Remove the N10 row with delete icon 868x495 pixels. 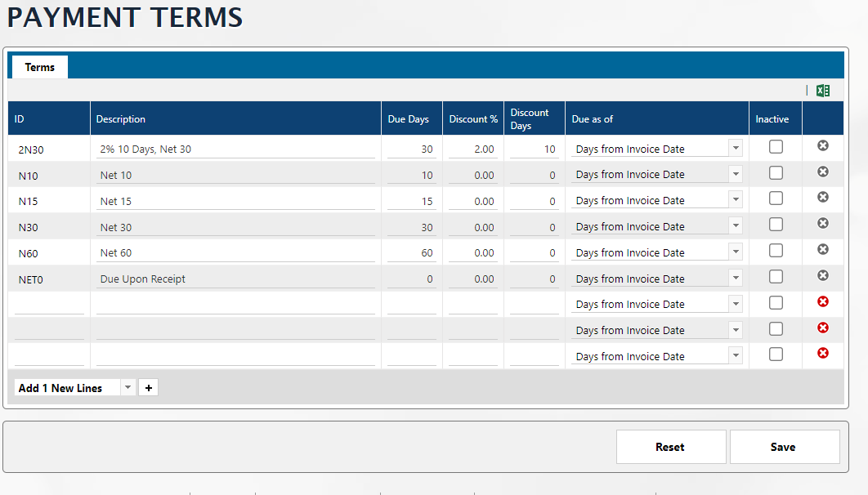(823, 172)
